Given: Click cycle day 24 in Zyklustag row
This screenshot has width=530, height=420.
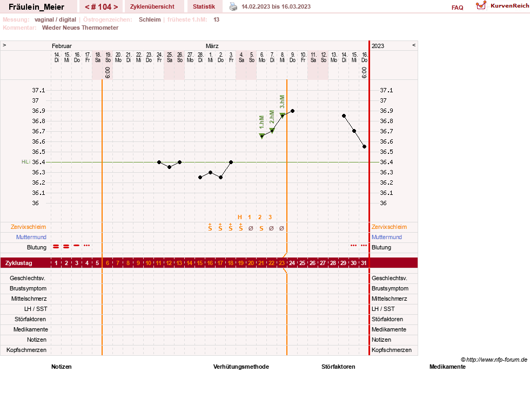Looking at the screenshot, I should (292, 263).
